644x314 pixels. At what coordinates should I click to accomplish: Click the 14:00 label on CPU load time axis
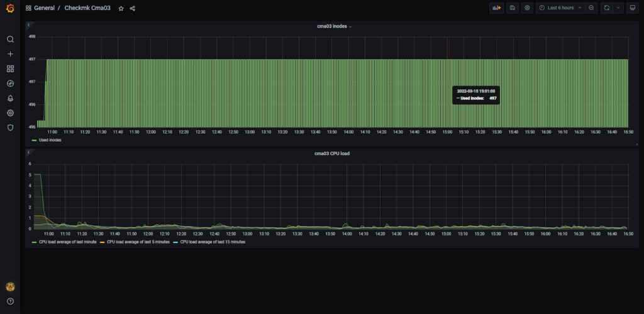347,234
